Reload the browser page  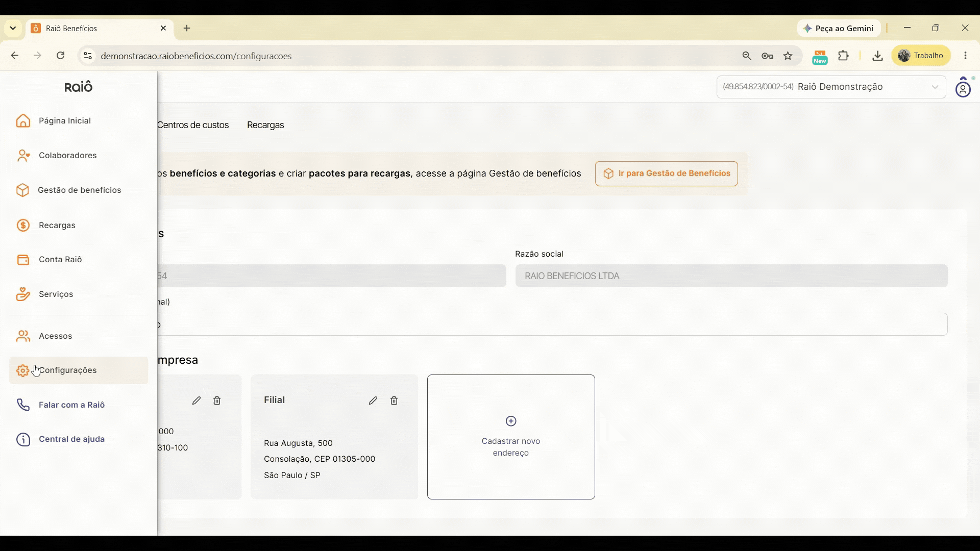pyautogui.click(x=61, y=56)
